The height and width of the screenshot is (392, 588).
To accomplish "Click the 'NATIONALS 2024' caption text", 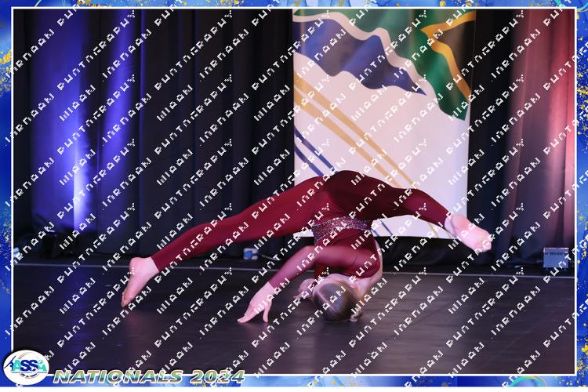I will click(x=149, y=376).
